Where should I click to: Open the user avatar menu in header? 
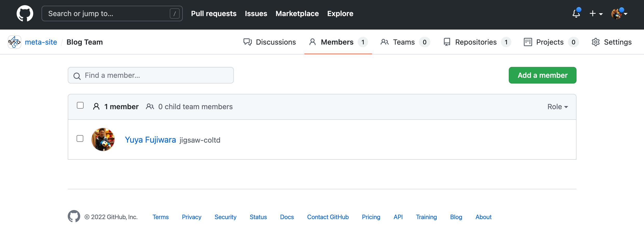[x=619, y=13]
